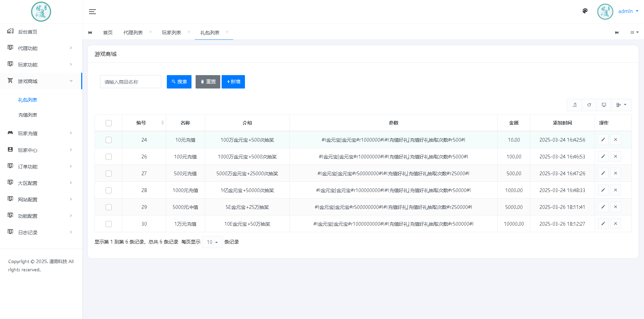The width and height of the screenshot is (644, 319).
Task: Check the box for row 29
Action: (109, 207)
